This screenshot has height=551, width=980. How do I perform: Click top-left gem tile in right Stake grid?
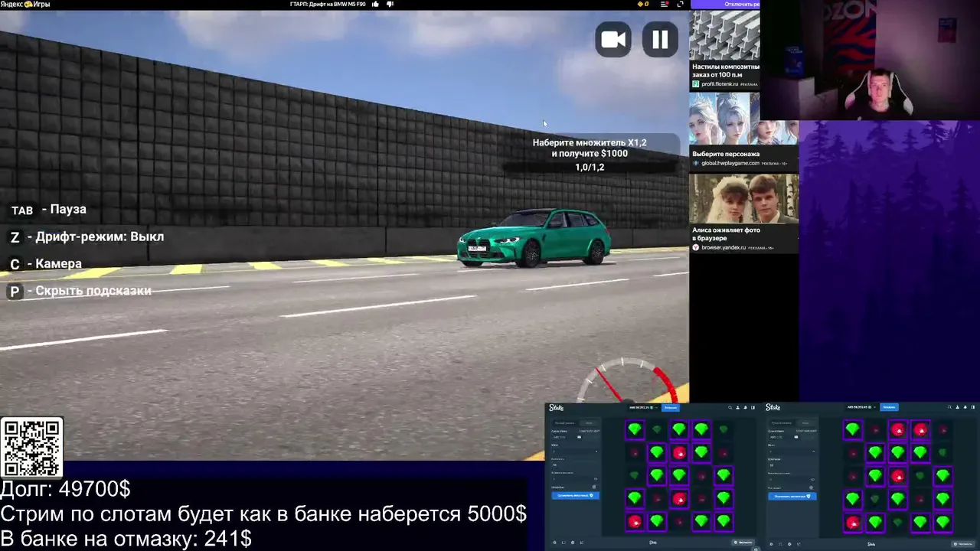coord(852,430)
